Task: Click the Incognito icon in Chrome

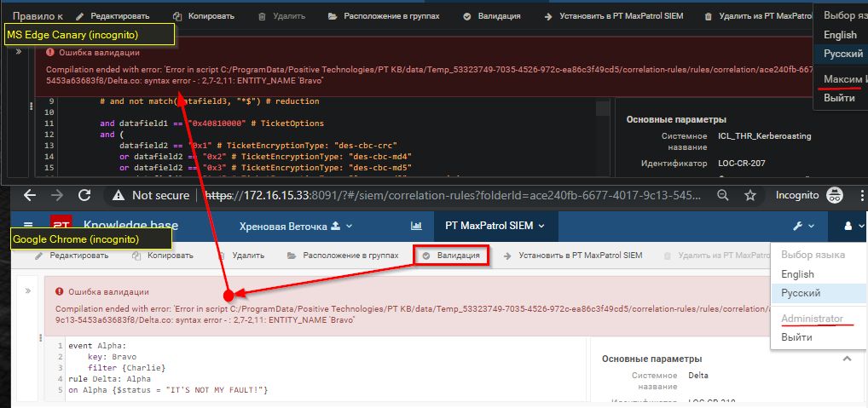Action: click(x=834, y=194)
